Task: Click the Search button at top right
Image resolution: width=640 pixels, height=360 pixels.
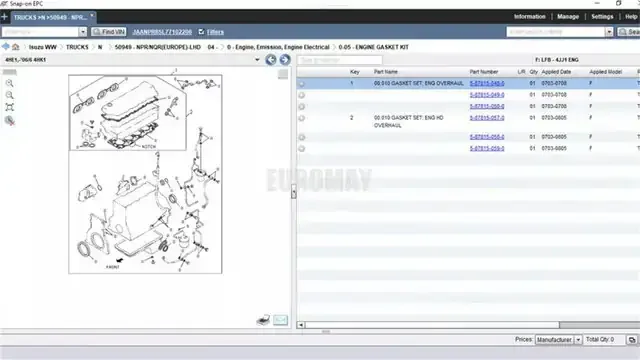Action: click(x=629, y=32)
